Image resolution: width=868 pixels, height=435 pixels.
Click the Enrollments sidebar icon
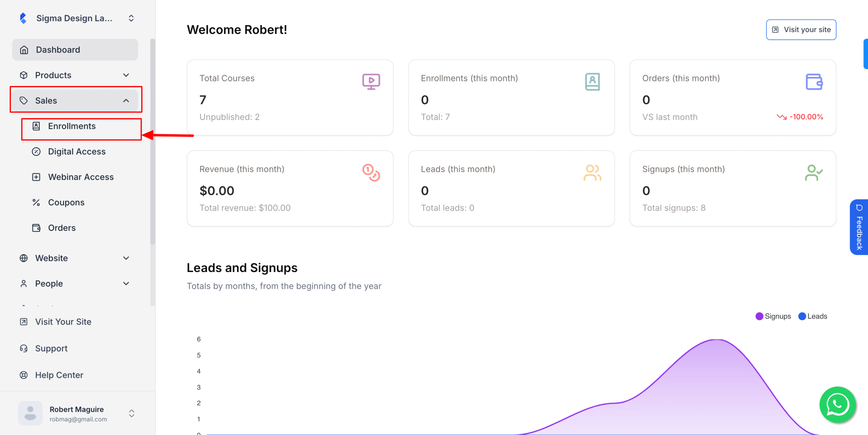36,126
